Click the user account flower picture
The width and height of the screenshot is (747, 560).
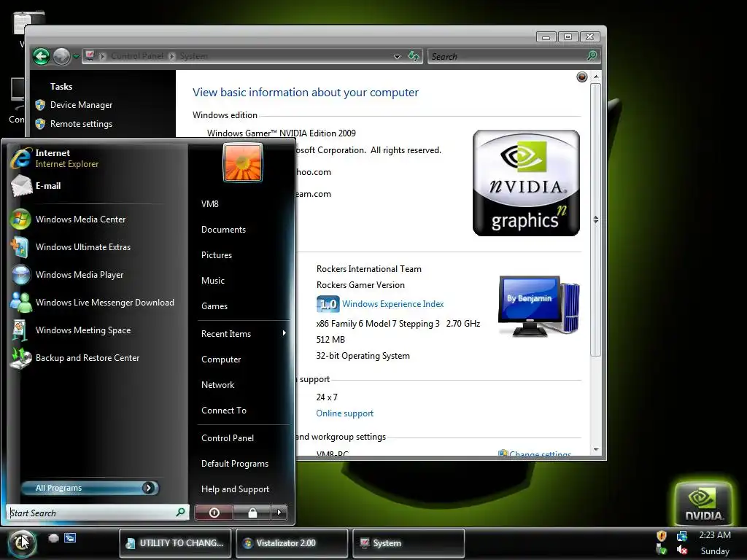click(x=243, y=163)
